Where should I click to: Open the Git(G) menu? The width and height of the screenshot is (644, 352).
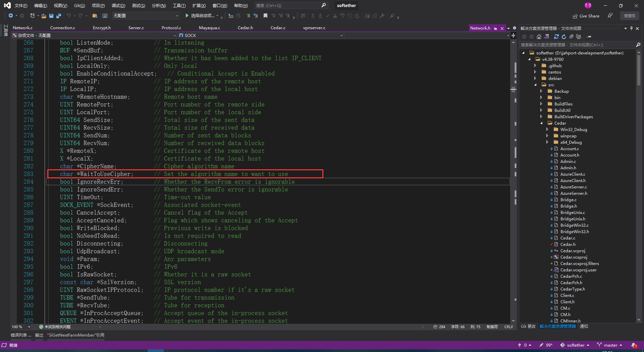coord(79,5)
